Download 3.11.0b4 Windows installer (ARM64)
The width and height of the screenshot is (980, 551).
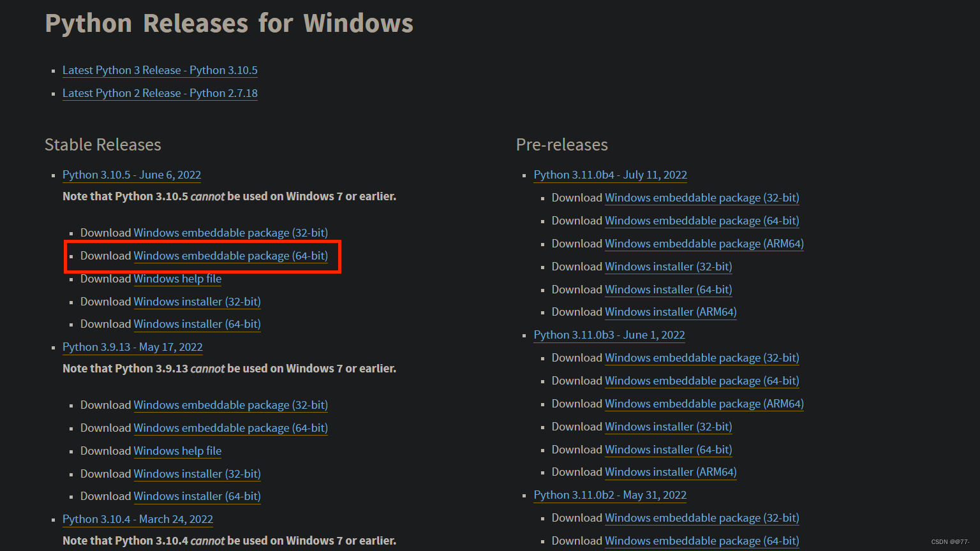coord(671,312)
